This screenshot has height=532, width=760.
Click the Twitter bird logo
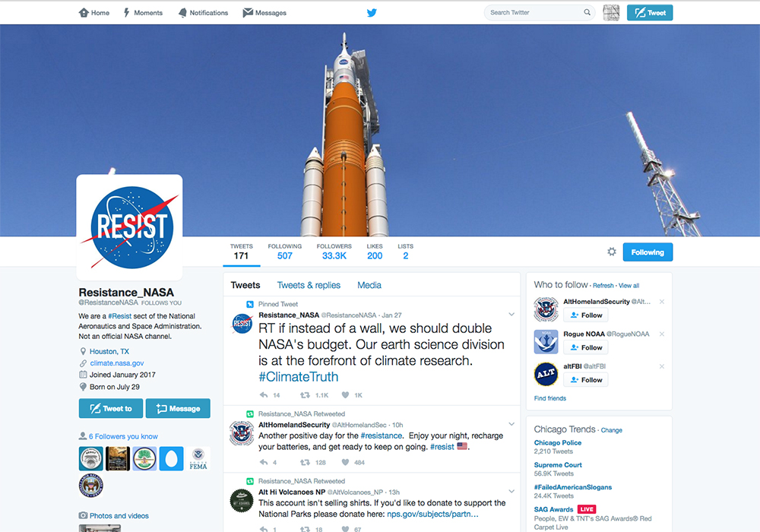(x=372, y=13)
